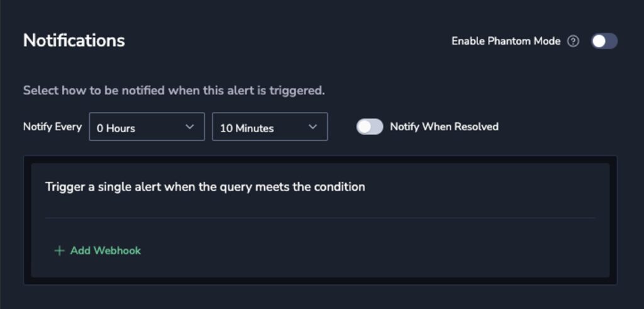The image size is (644, 309).
Task: Click the Phantom Mode help question-mark icon
Action: [574, 41]
